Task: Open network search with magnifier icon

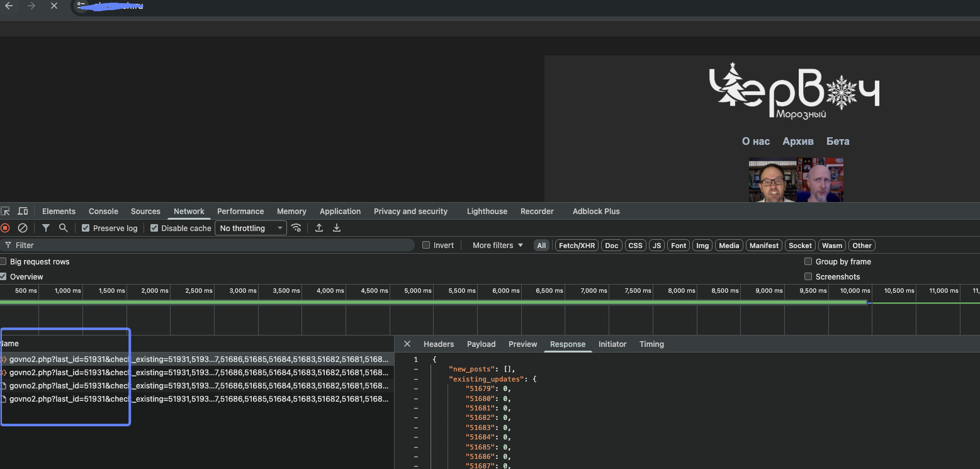Action: 64,228
